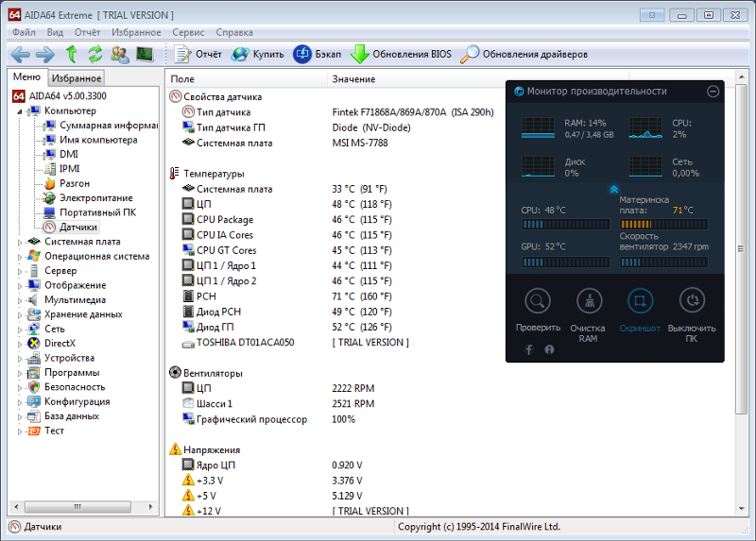
Task: Switch to the Меню tab
Action: pyautogui.click(x=26, y=77)
